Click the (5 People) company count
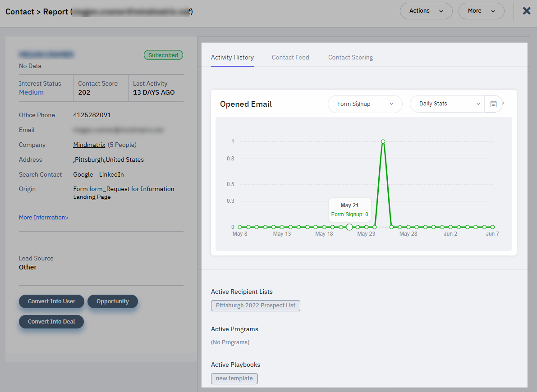Viewport: 537px width, 392px height. (122, 145)
